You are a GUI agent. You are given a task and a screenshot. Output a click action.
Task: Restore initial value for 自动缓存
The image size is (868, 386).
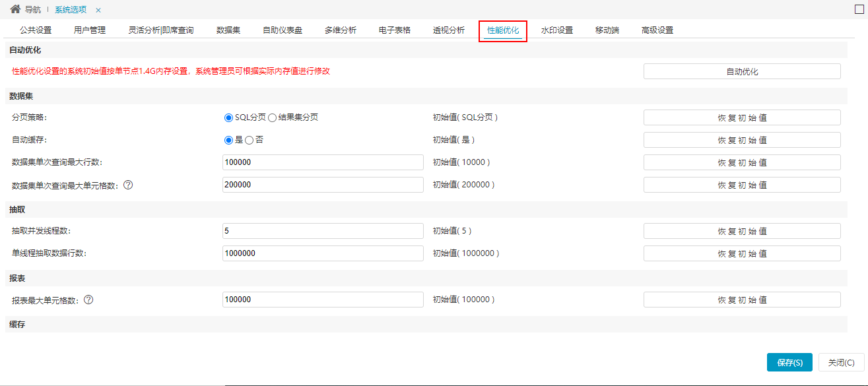point(742,140)
